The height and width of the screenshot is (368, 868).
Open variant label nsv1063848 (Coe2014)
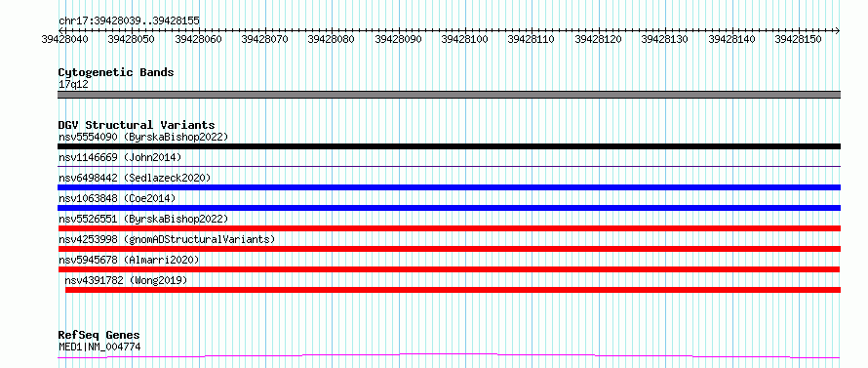coord(117,198)
